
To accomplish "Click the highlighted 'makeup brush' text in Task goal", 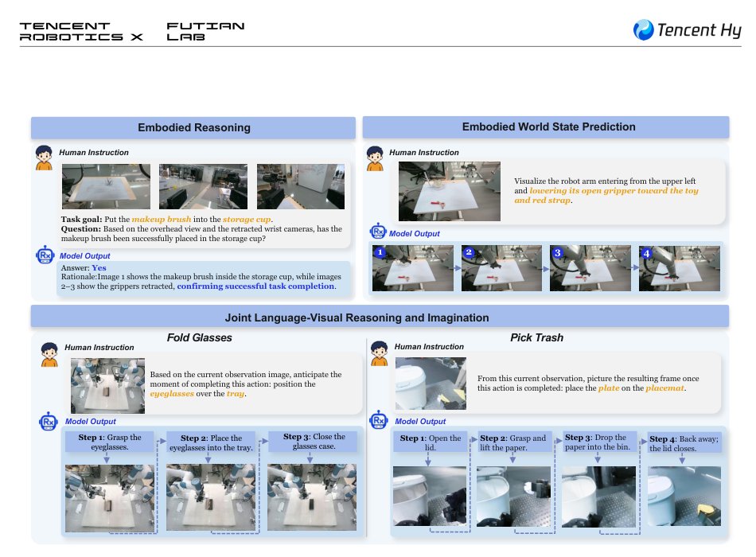I will coord(162,220).
